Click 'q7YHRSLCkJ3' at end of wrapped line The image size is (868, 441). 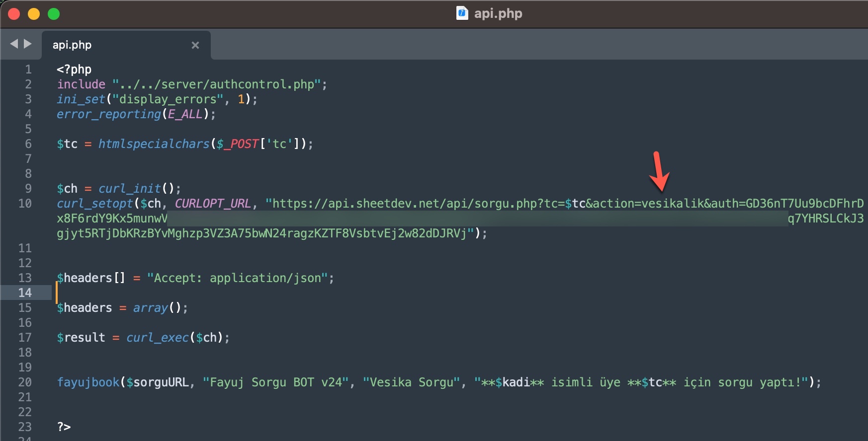(x=826, y=219)
